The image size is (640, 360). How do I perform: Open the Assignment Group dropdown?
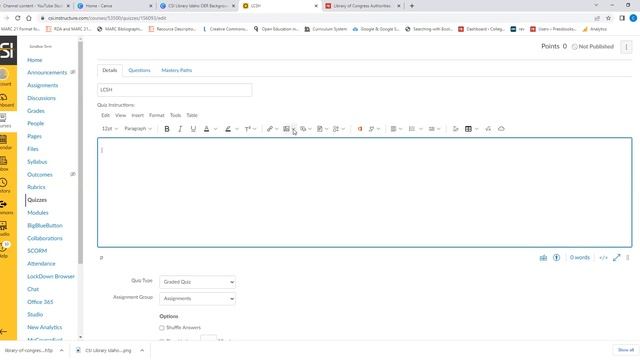click(198, 299)
